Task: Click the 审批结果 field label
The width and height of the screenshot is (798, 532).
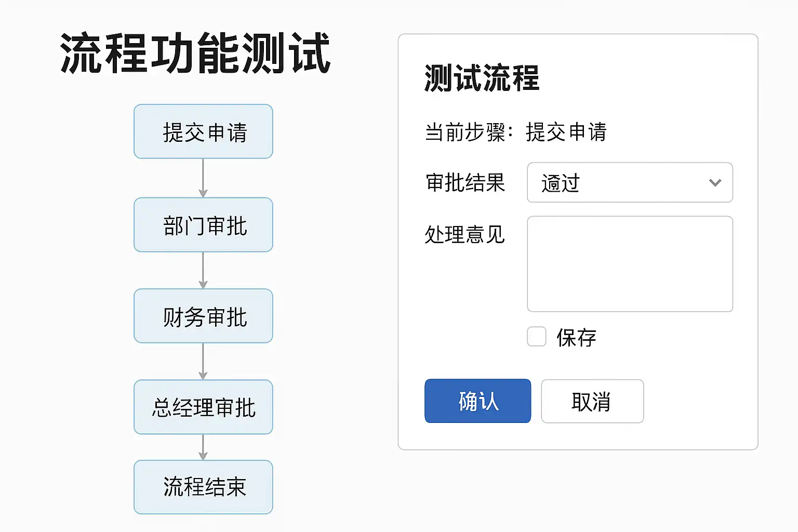Action: (465, 183)
